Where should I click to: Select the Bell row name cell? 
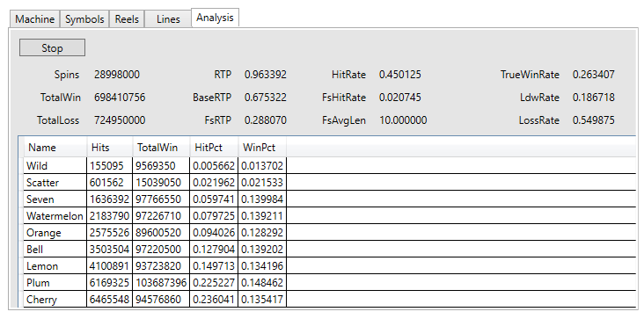55,250
